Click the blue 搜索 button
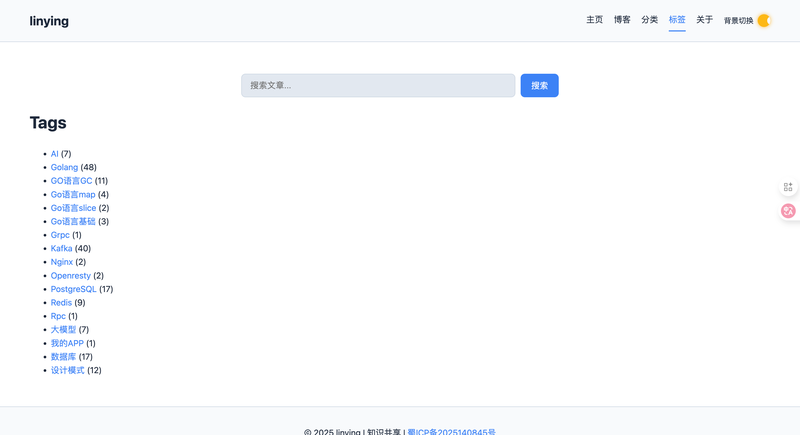The height and width of the screenshot is (435, 800). [x=539, y=85]
